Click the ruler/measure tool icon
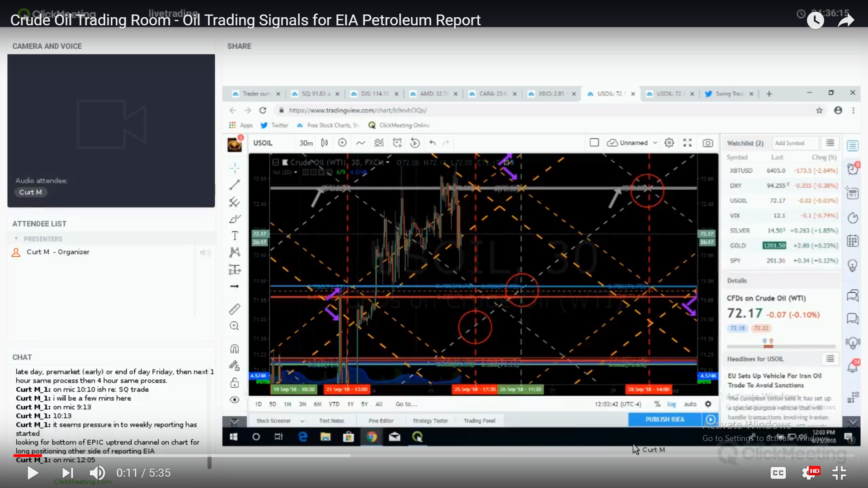The height and width of the screenshot is (488, 868). tap(234, 308)
